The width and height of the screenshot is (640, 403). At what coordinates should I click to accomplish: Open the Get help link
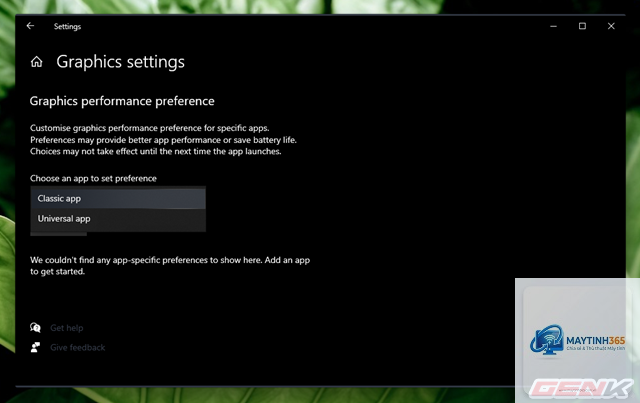coord(67,328)
